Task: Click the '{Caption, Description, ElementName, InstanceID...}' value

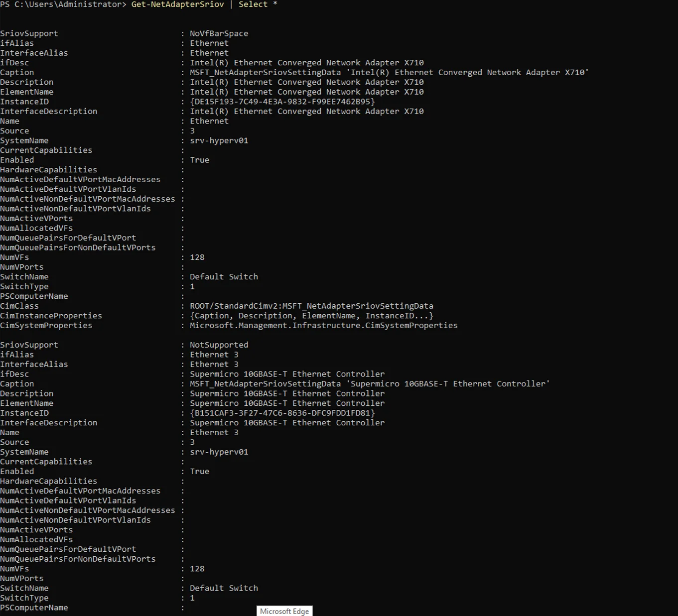Action: coord(311,316)
